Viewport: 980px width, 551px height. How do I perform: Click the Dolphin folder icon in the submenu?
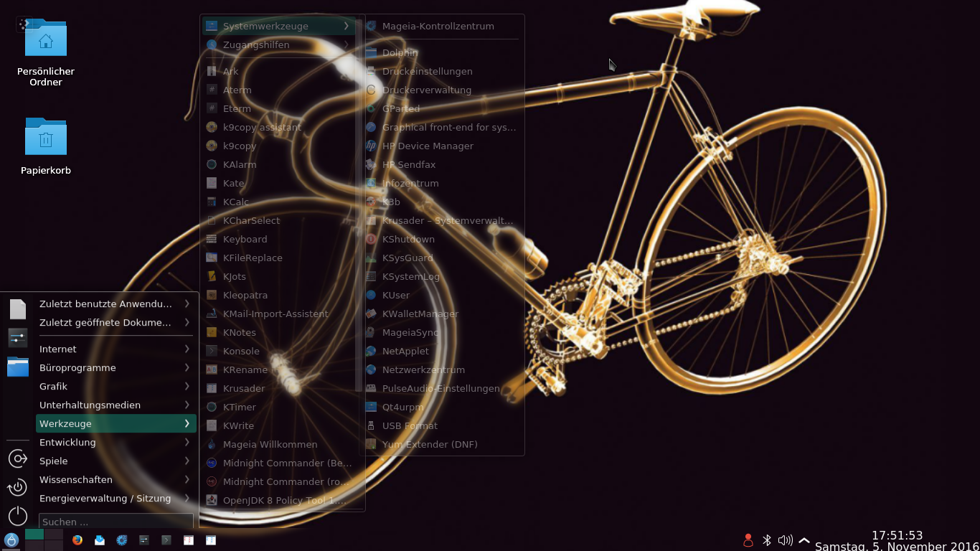point(371,52)
